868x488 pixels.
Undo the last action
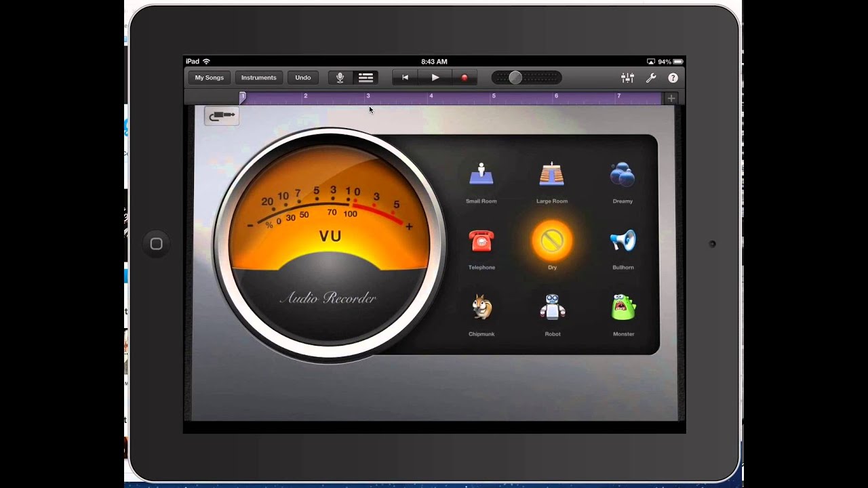pyautogui.click(x=303, y=78)
